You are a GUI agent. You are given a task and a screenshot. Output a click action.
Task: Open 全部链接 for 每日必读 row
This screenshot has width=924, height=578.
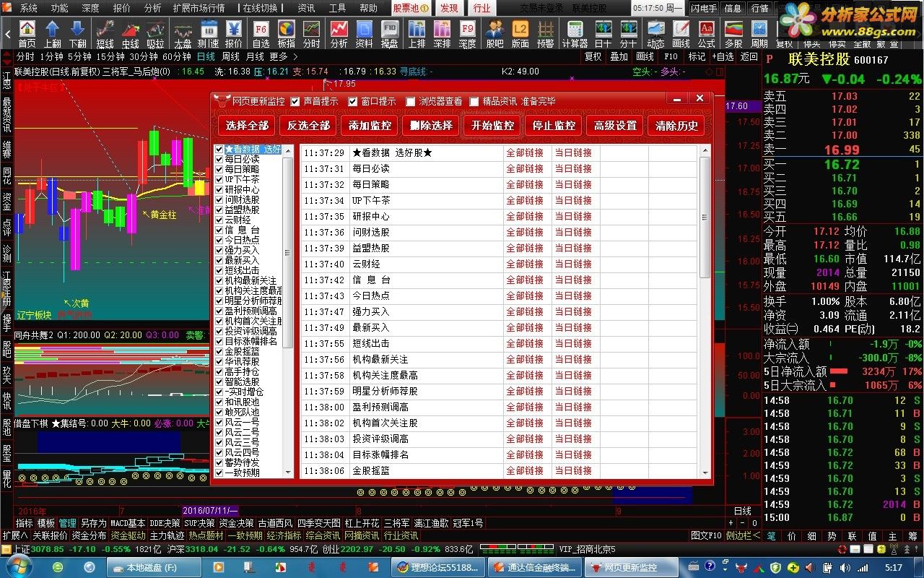click(x=525, y=168)
